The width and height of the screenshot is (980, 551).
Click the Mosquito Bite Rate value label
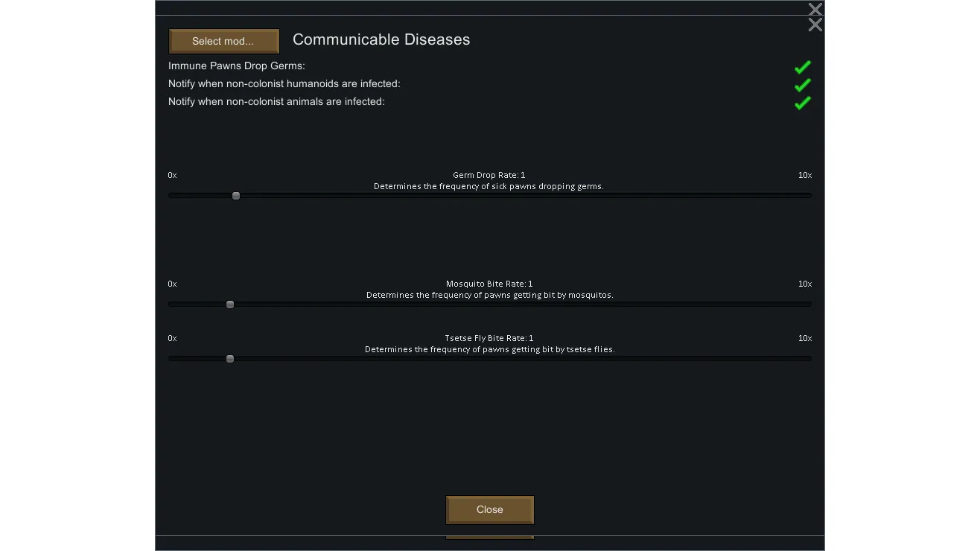489,284
